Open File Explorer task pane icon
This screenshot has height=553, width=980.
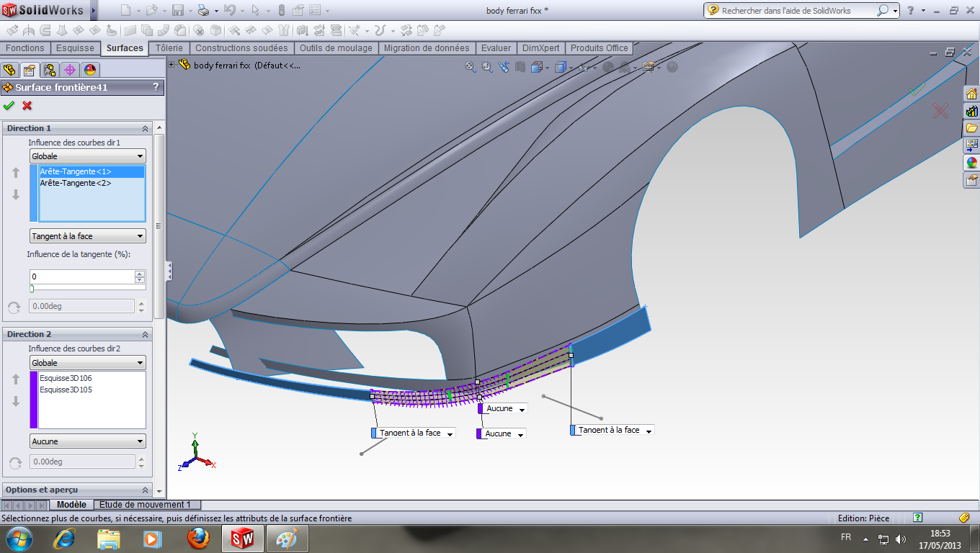coord(971,128)
